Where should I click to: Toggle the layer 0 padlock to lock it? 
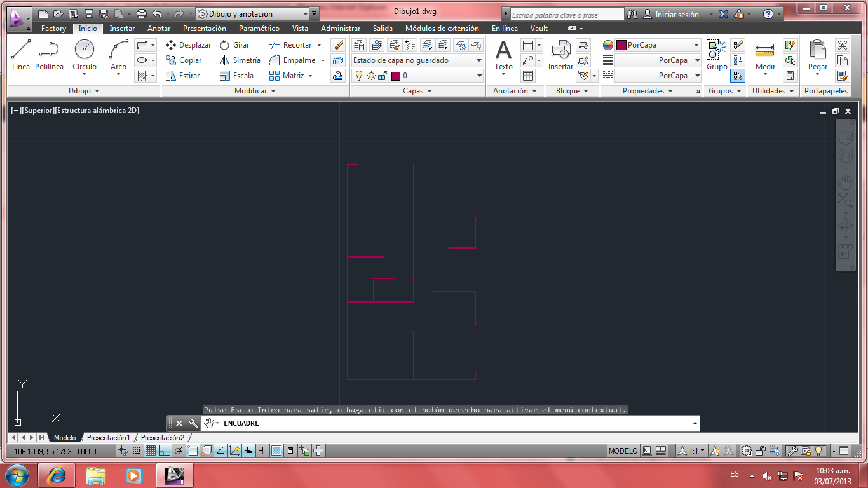(382, 75)
